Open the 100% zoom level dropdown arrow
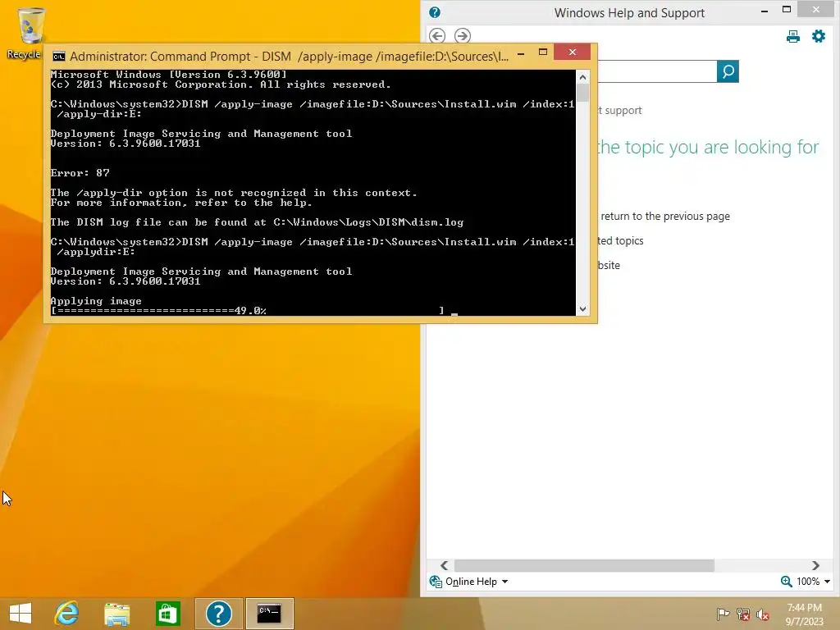The height and width of the screenshot is (630, 840). tap(827, 582)
